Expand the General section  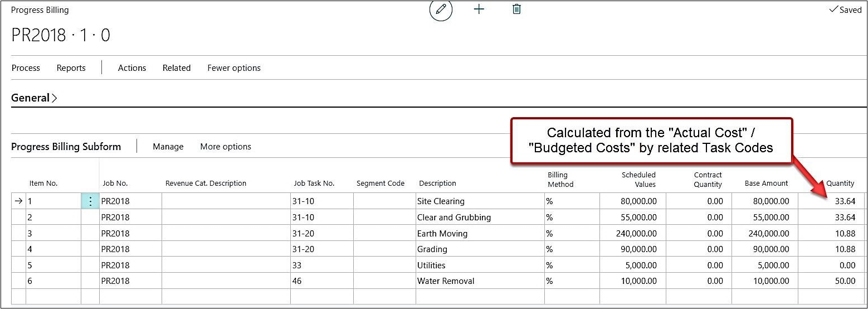34,98
